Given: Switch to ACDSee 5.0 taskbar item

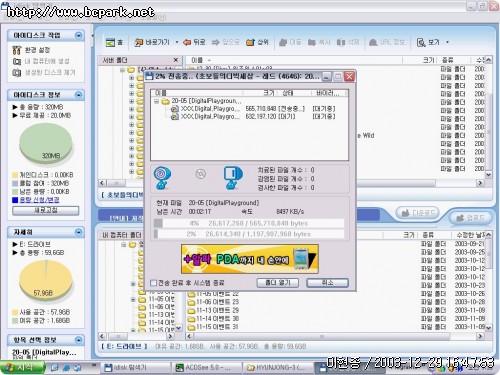Looking at the screenshot, I should pos(206,368).
